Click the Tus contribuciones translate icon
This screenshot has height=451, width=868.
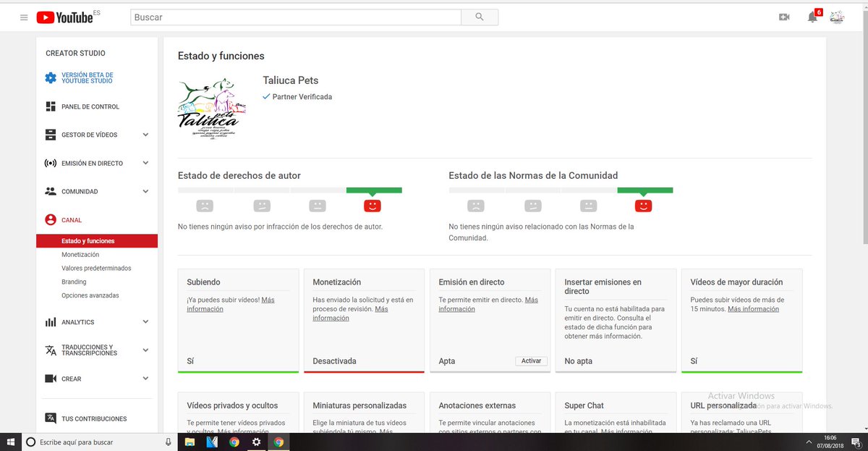tap(51, 418)
